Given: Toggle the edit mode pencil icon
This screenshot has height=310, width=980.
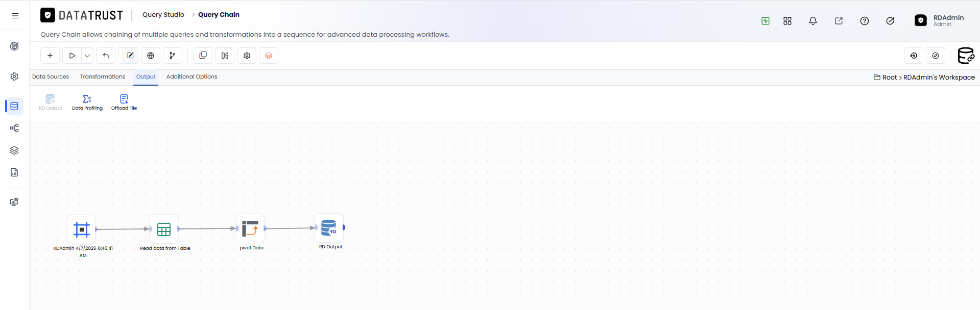Looking at the screenshot, I should click(130, 56).
